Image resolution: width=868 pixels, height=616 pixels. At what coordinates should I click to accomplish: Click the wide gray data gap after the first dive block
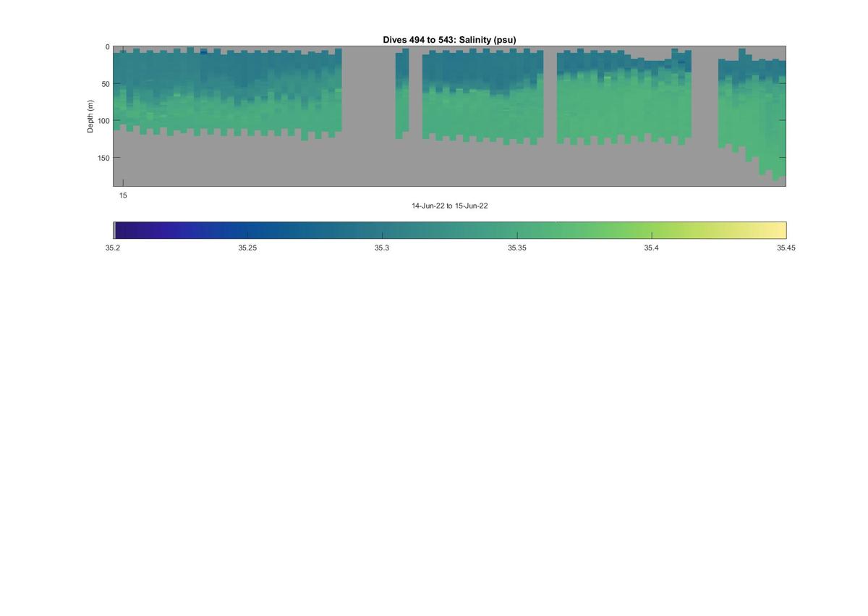pyautogui.click(x=368, y=116)
